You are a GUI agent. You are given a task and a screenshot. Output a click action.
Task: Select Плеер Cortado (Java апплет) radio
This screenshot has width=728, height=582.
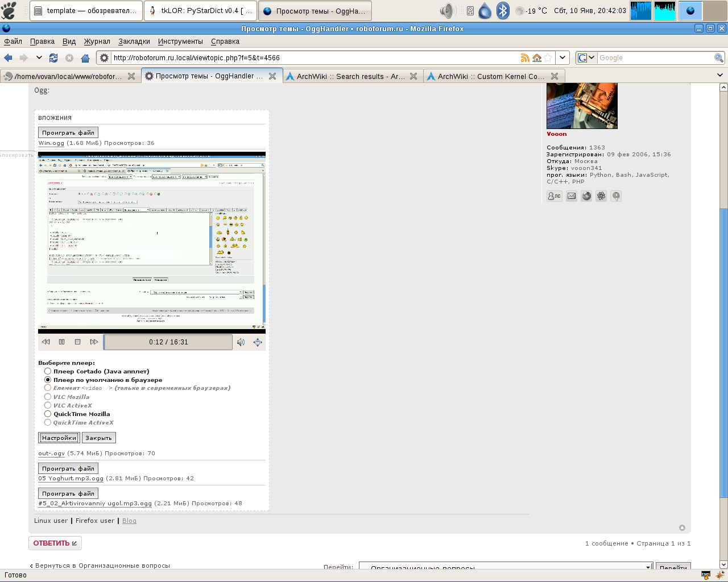point(48,371)
